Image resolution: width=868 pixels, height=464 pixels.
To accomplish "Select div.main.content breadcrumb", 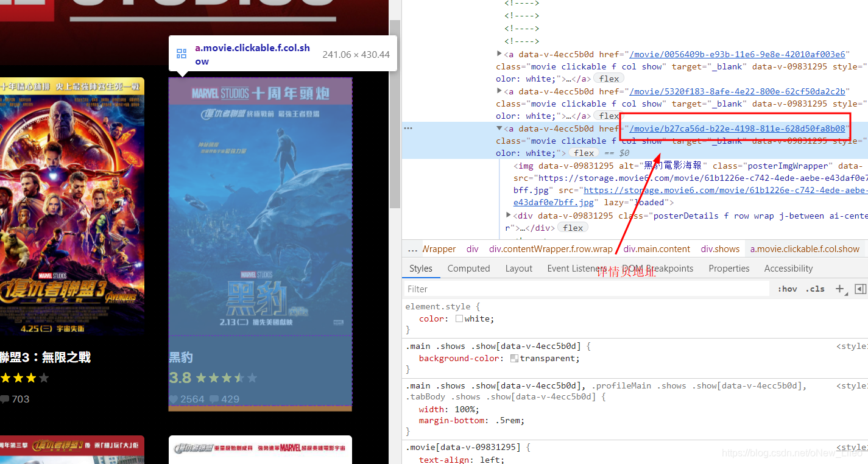I will tap(657, 249).
